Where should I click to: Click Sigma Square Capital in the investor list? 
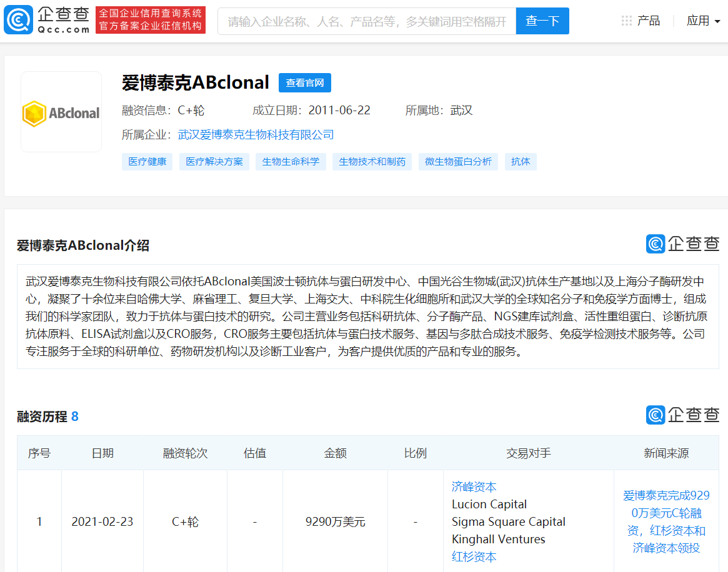[509, 522]
